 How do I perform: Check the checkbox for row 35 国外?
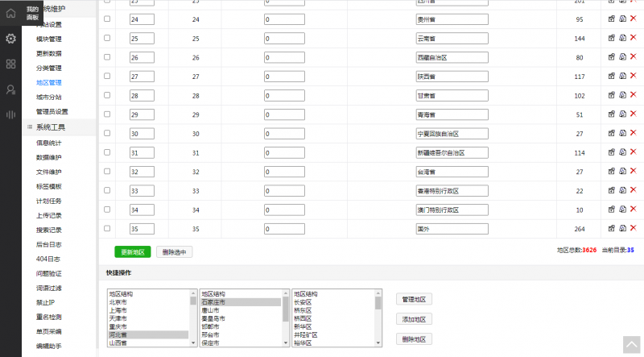pos(107,228)
